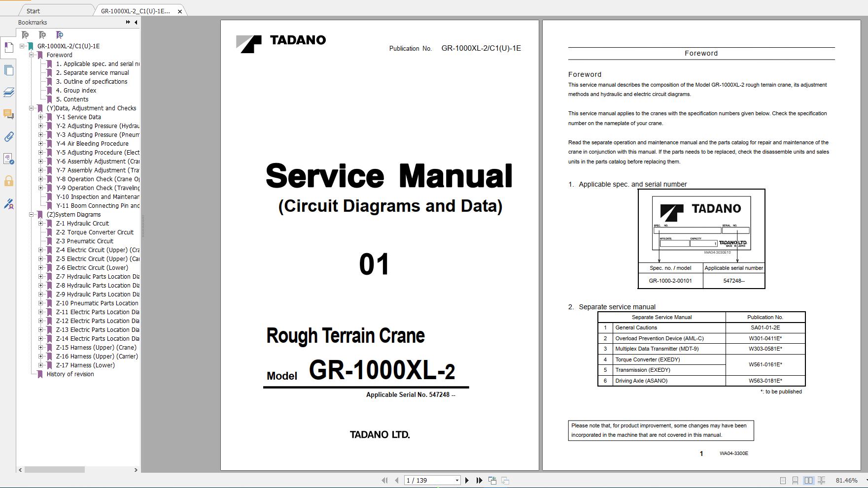The image size is (868, 488).
Task: Open the Digital Signatures panel icon
Action: pos(8,159)
